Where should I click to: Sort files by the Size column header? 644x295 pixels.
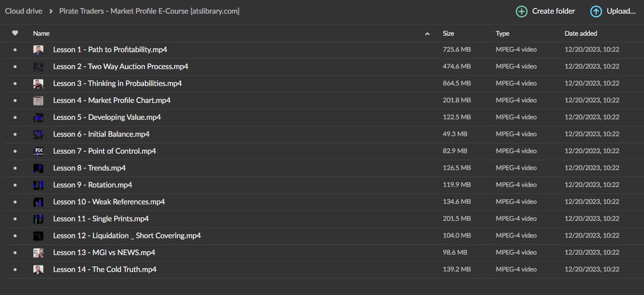448,33
